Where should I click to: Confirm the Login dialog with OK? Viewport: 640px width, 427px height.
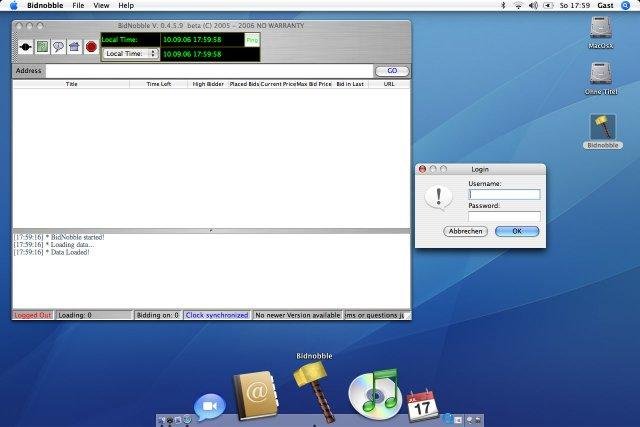(x=517, y=231)
